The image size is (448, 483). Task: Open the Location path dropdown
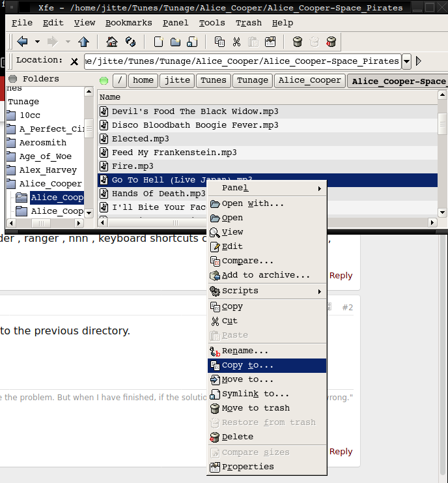407,61
